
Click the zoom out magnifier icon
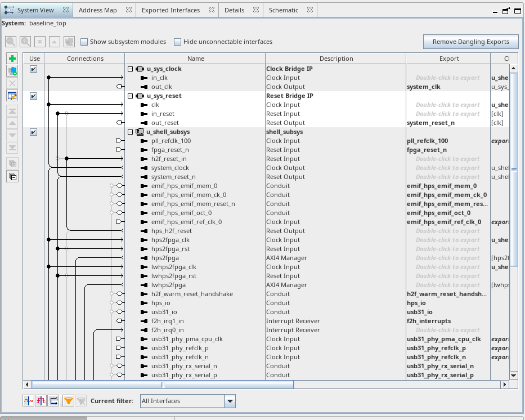[x=11, y=42]
